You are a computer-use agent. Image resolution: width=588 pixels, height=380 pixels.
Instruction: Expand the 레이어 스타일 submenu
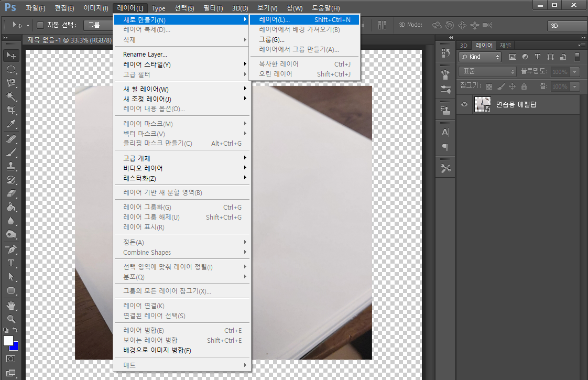(182, 64)
